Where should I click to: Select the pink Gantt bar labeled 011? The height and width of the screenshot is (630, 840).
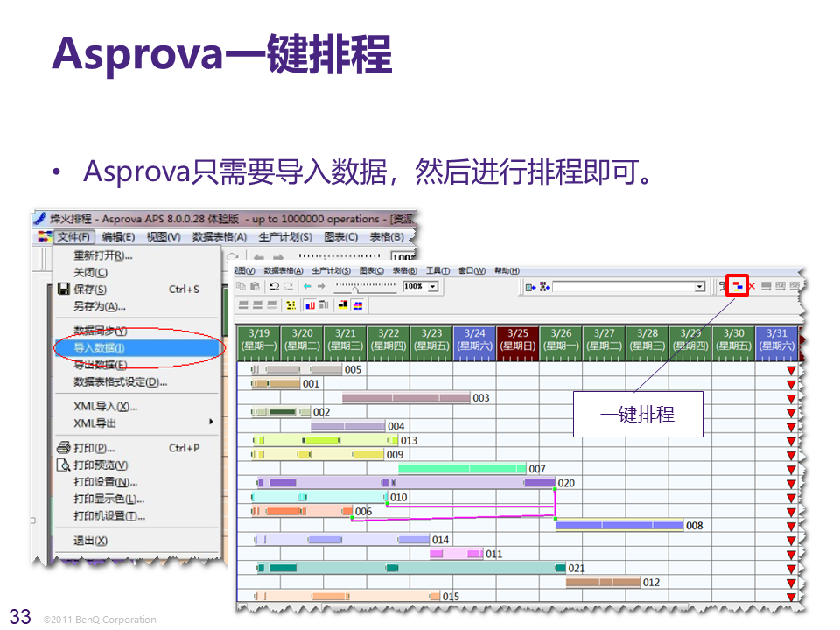(x=457, y=554)
